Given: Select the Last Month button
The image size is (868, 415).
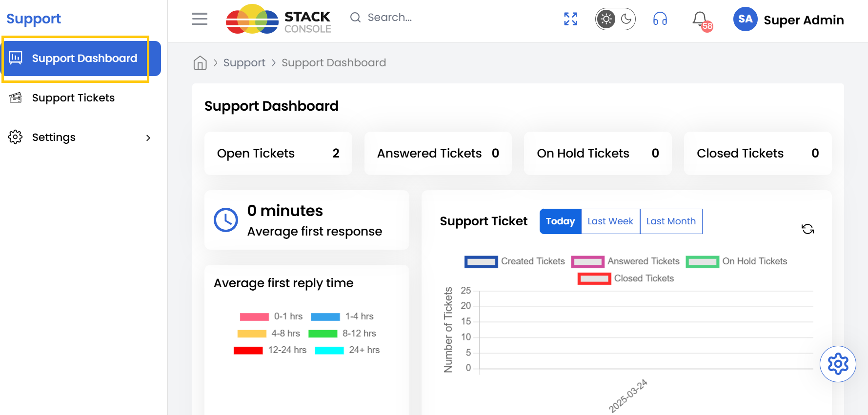Looking at the screenshot, I should pos(671,221).
